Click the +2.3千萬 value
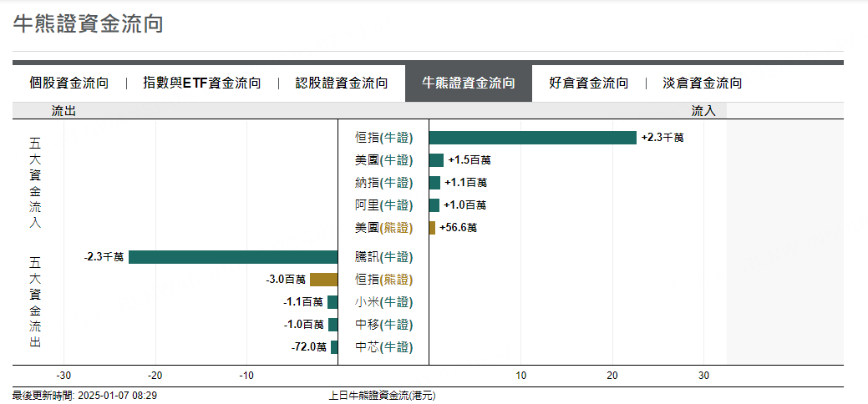Viewport: 868px width, 404px height. click(662, 138)
